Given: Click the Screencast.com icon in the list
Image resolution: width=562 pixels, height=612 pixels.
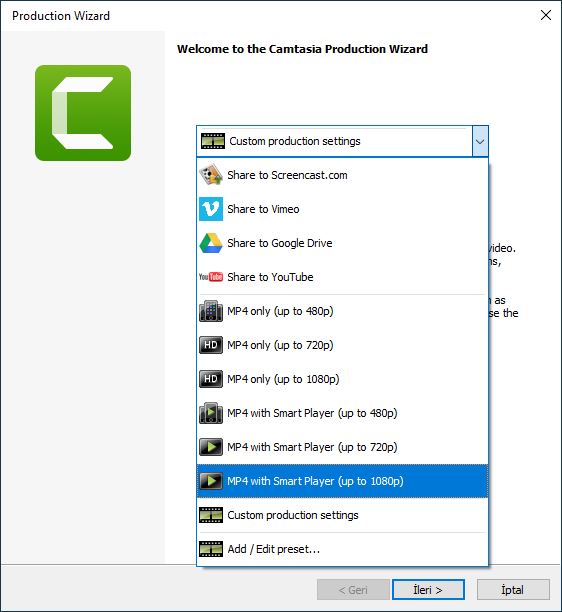Looking at the screenshot, I should [x=211, y=175].
